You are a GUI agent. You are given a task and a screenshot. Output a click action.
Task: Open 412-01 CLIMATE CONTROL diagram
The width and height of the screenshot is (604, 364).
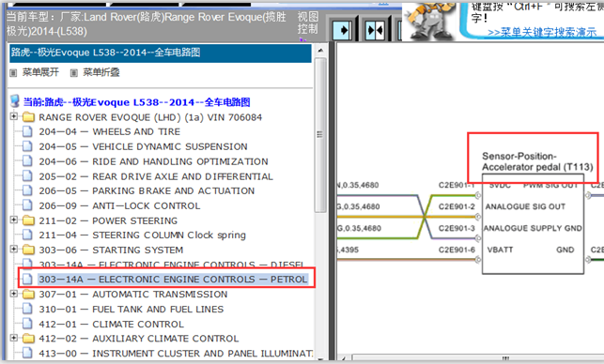click(x=112, y=324)
